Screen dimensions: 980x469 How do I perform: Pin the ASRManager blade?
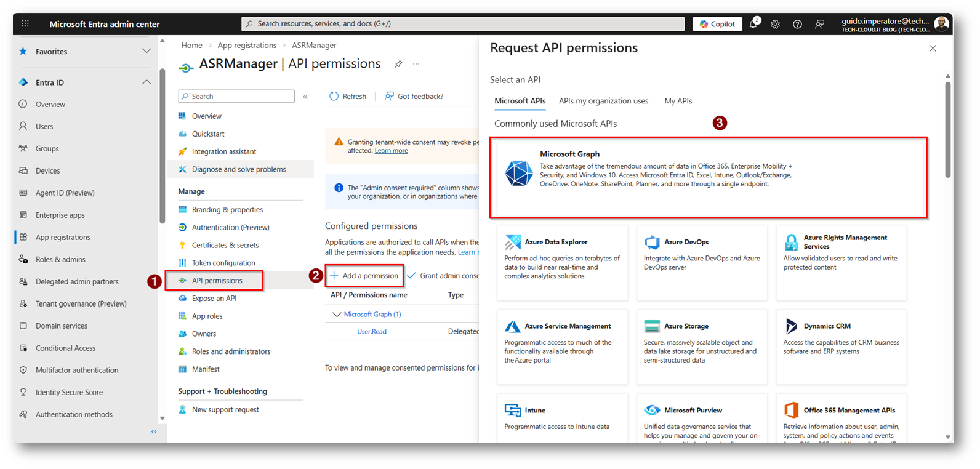coord(398,64)
